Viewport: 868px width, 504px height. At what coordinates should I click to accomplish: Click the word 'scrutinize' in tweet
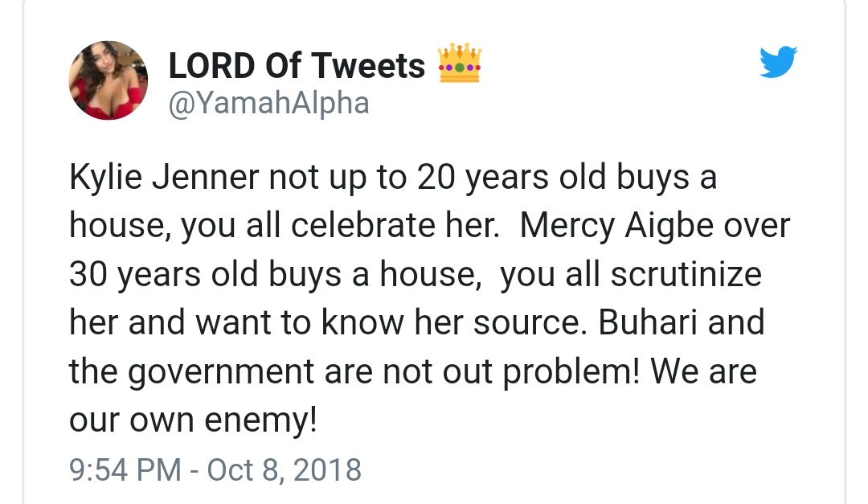tap(684, 275)
